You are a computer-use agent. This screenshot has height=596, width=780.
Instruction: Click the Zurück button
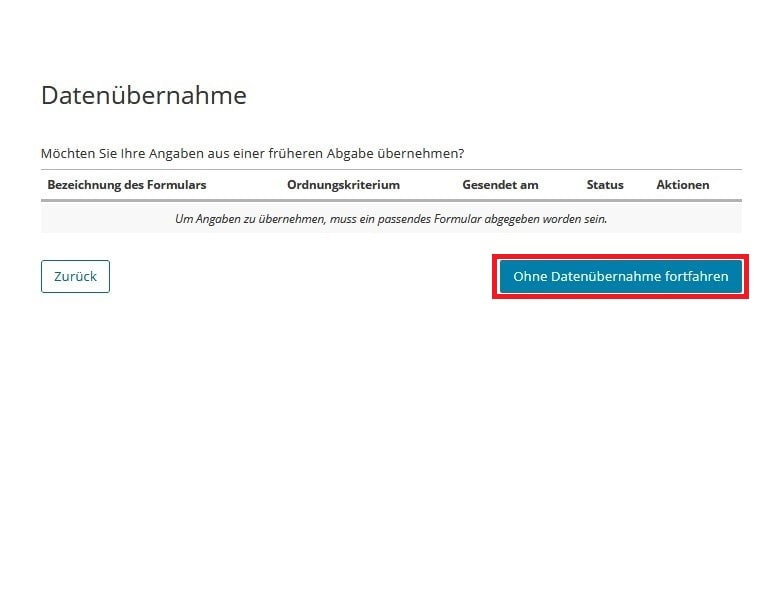(75, 276)
